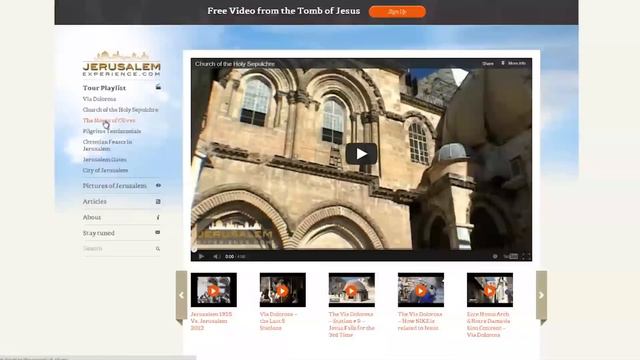The height and width of the screenshot is (360, 640).
Task: Click the Ecce Homo Arch caption link
Action: point(489,324)
